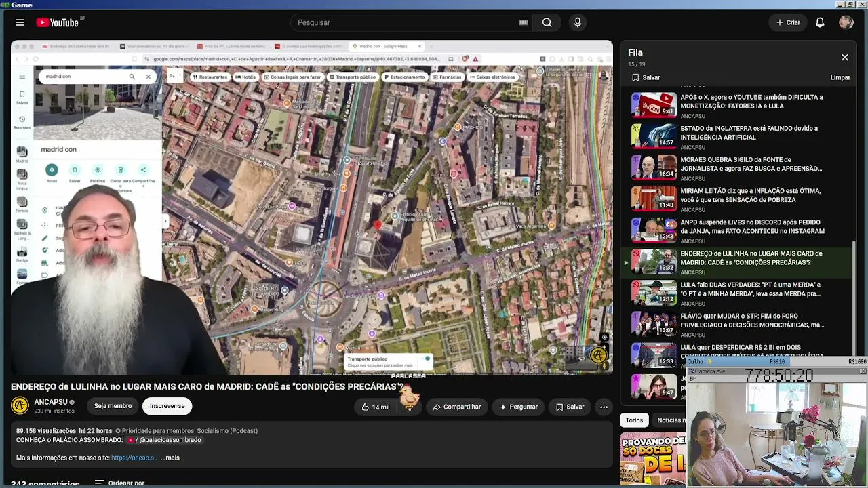Select "MIRIAM LEITÃO diz que a INFLAÇÃO" queue item
868x488 pixels.
point(737,199)
